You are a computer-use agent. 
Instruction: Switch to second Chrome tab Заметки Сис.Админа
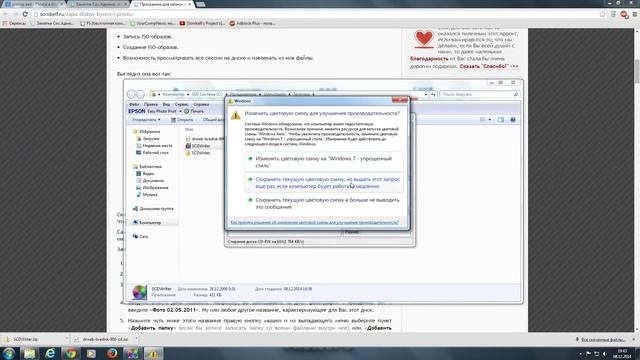pos(98,4)
